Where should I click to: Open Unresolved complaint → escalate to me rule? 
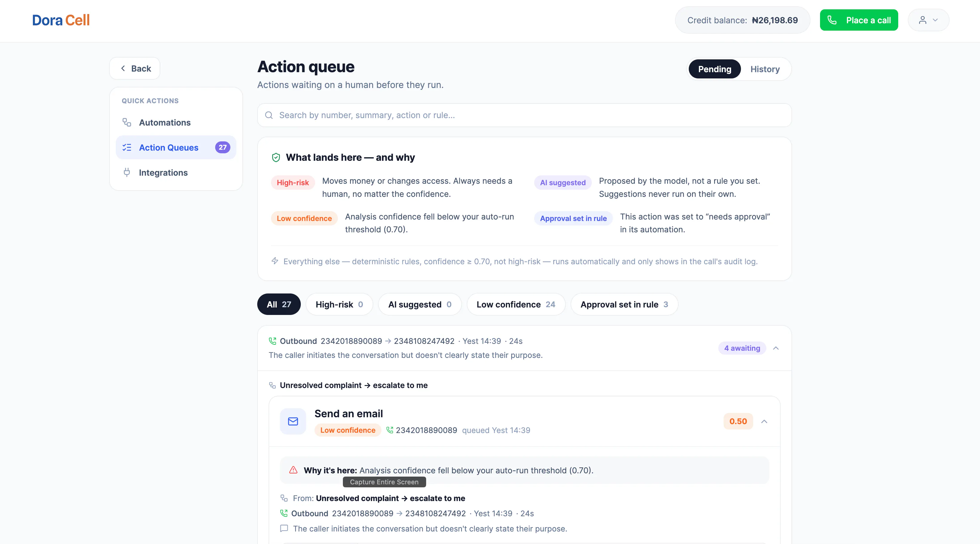point(354,385)
